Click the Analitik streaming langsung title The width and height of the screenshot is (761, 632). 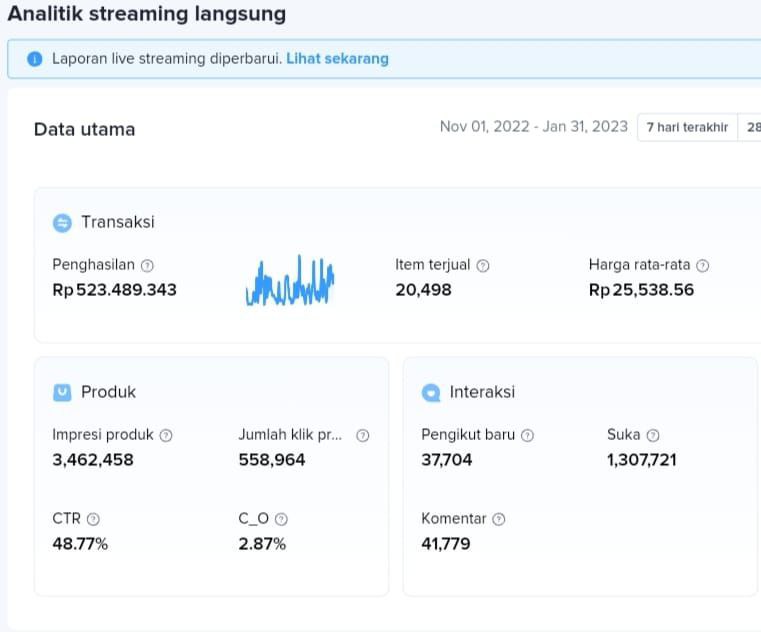tap(147, 14)
